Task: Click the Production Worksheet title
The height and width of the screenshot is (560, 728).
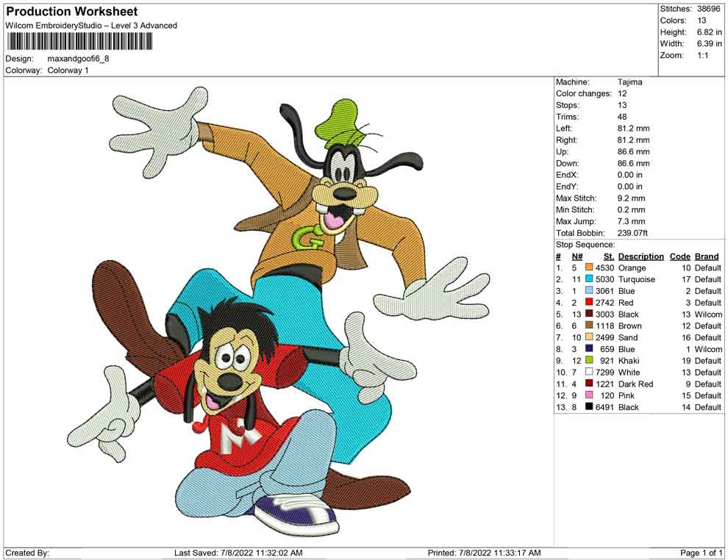Action: point(72,12)
